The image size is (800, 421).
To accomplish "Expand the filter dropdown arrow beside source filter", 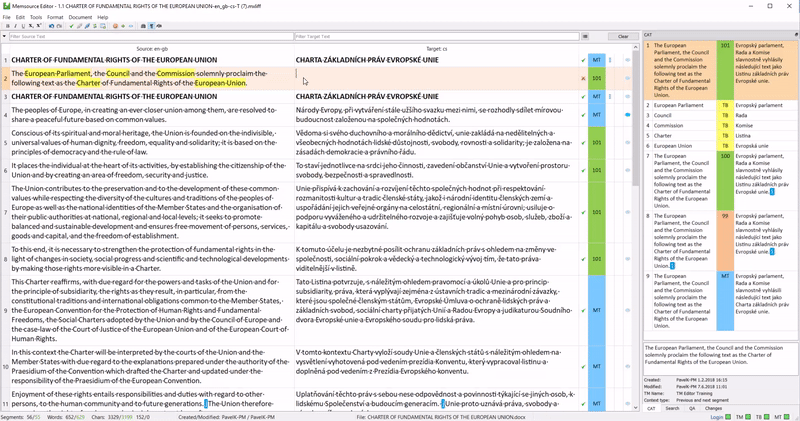I will (x=4, y=36).
